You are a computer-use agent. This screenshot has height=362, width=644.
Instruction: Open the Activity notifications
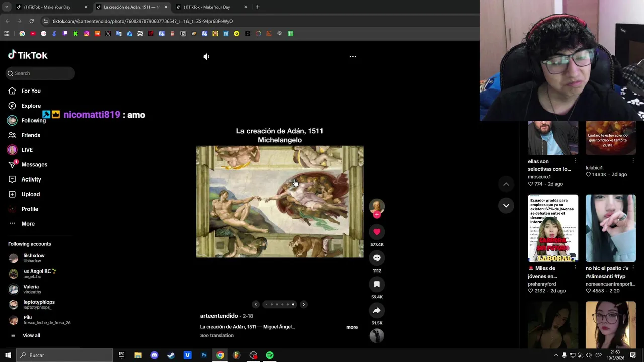pyautogui.click(x=31, y=179)
